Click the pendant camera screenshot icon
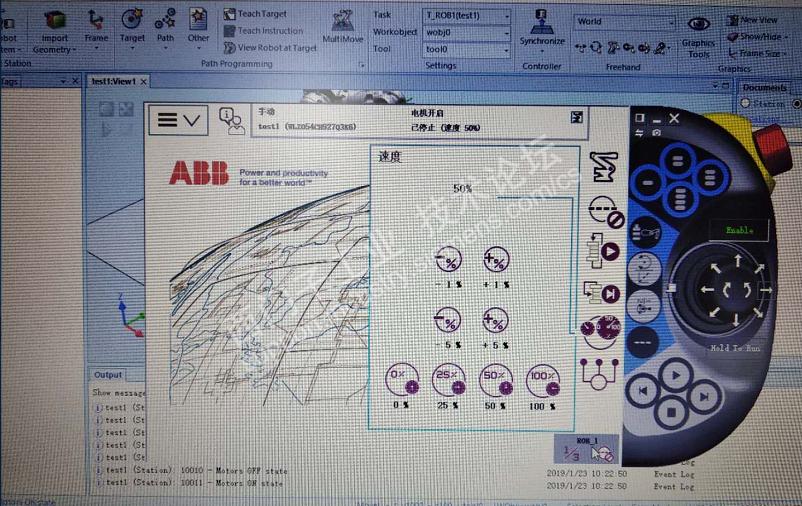This screenshot has height=506, width=802. click(656, 133)
